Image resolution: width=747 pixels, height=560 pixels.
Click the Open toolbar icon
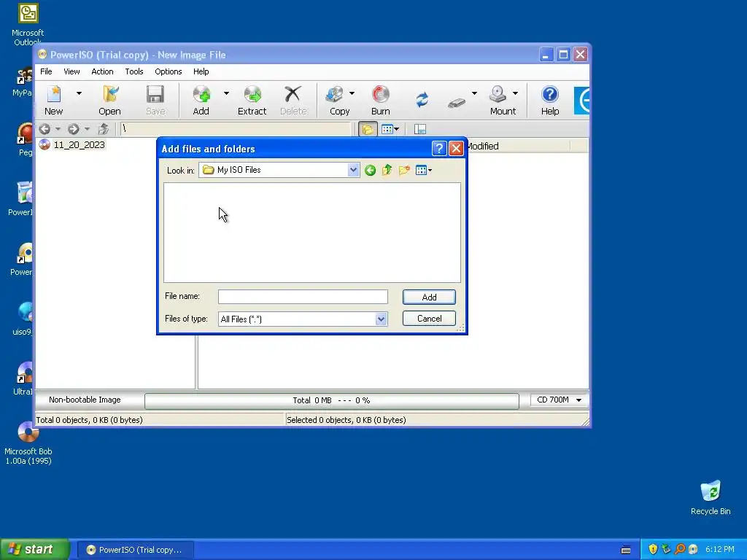tap(109, 100)
